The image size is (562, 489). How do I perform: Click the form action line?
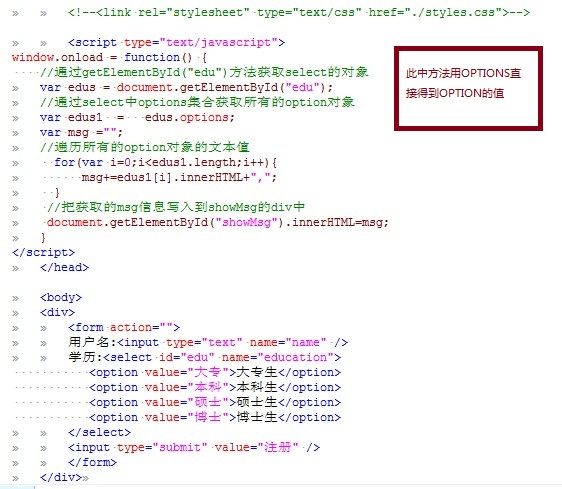point(124,328)
